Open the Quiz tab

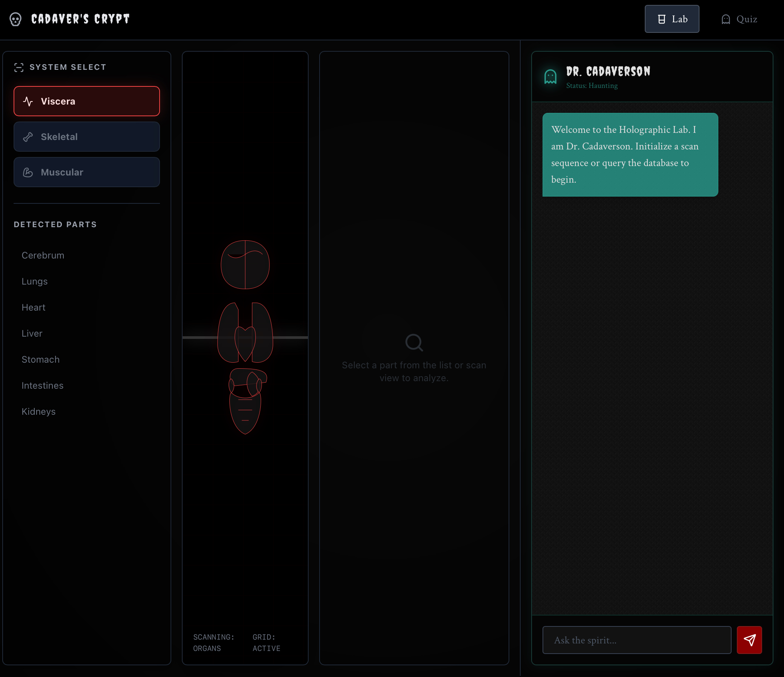739,19
